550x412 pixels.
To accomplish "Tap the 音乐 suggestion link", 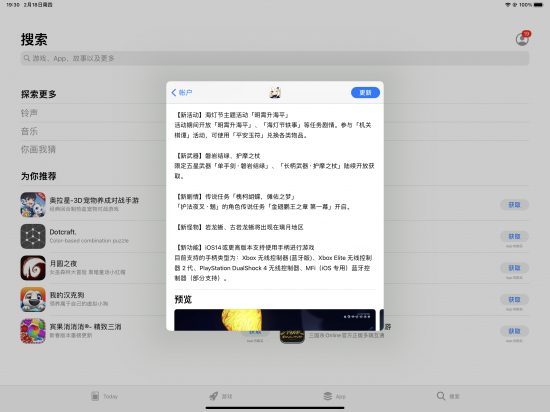I will pyautogui.click(x=29, y=131).
